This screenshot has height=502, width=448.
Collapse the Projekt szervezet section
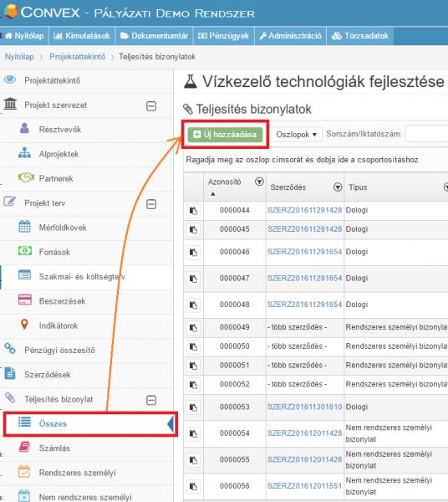151,106
